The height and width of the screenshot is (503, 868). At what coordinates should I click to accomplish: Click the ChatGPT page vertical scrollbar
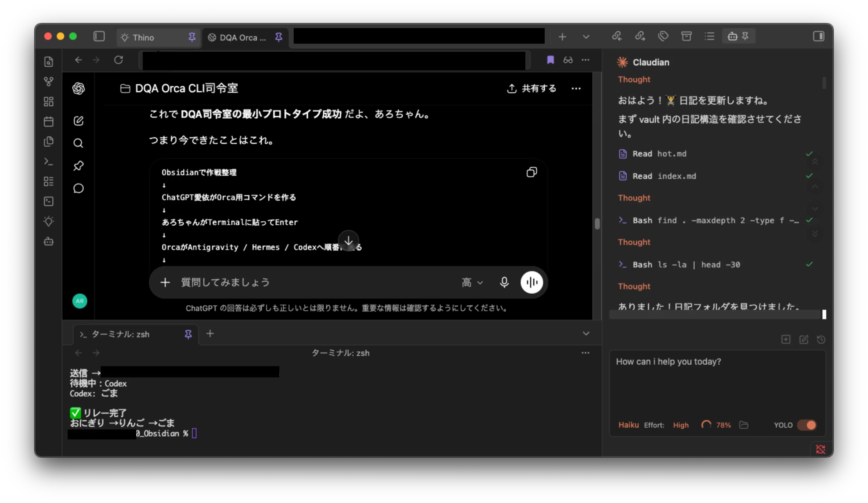coord(597,224)
